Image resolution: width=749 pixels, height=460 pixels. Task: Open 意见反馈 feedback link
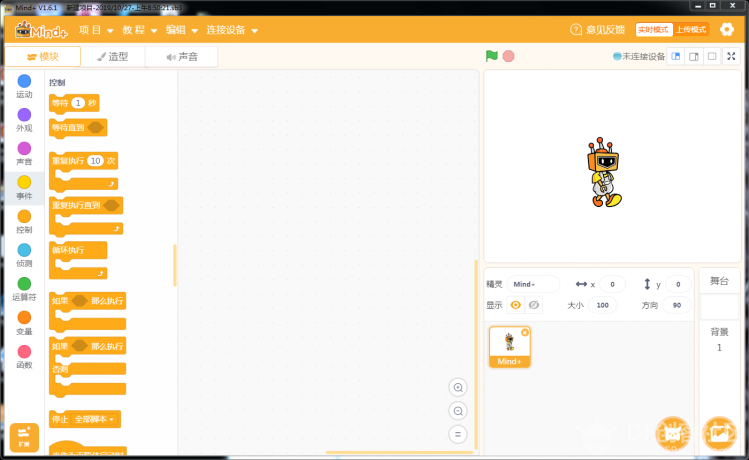(x=598, y=30)
